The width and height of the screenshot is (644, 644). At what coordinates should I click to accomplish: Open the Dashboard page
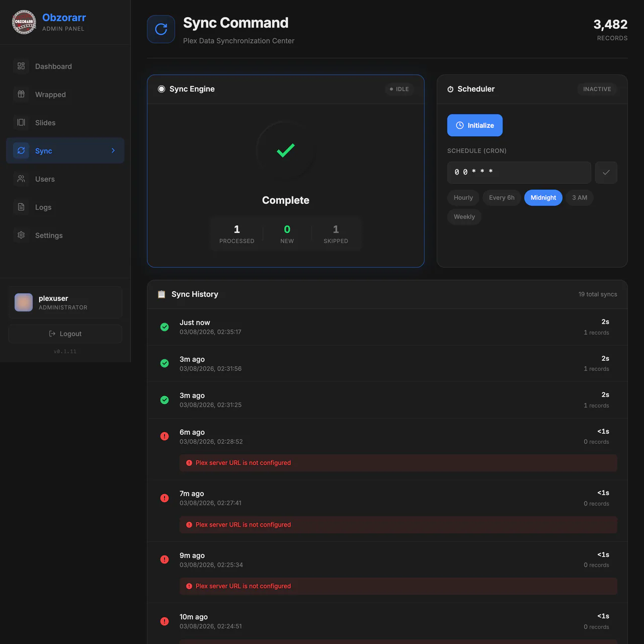[65, 66]
